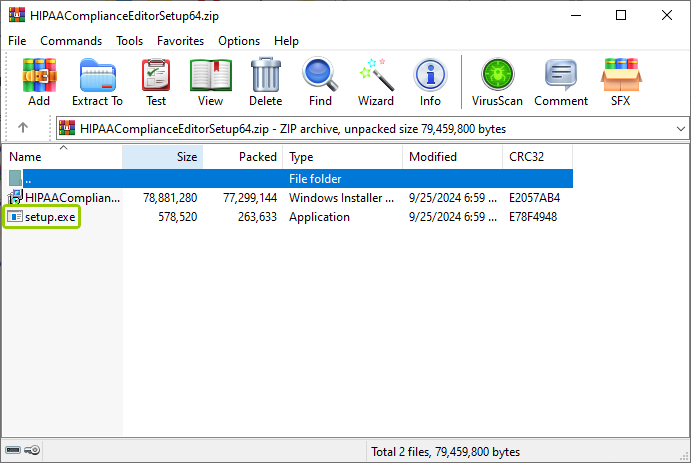Click the archive path address field
This screenshot has width=691, height=463.
tap(372, 129)
